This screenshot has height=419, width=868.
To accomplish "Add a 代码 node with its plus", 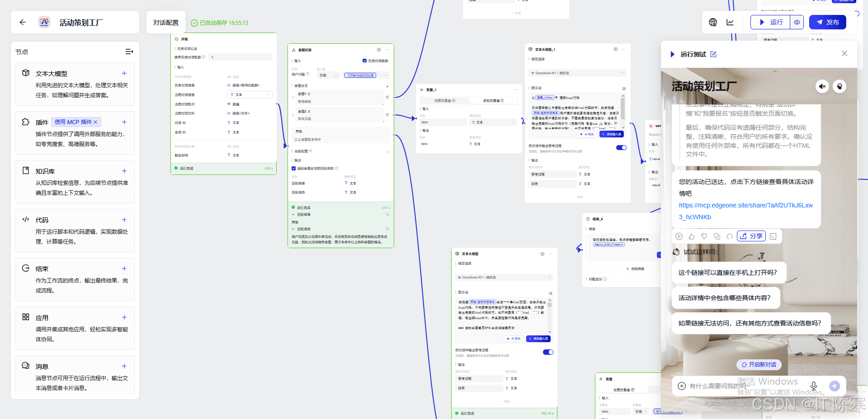I will click(124, 220).
